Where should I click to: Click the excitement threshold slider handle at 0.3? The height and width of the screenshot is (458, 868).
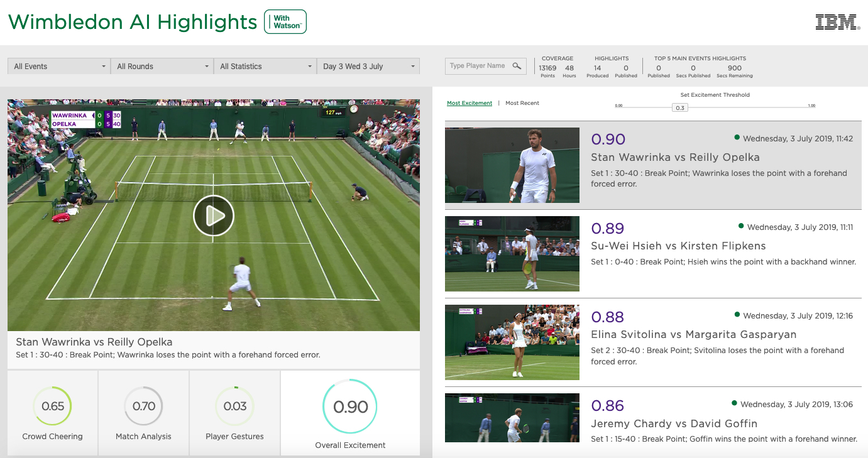click(679, 108)
